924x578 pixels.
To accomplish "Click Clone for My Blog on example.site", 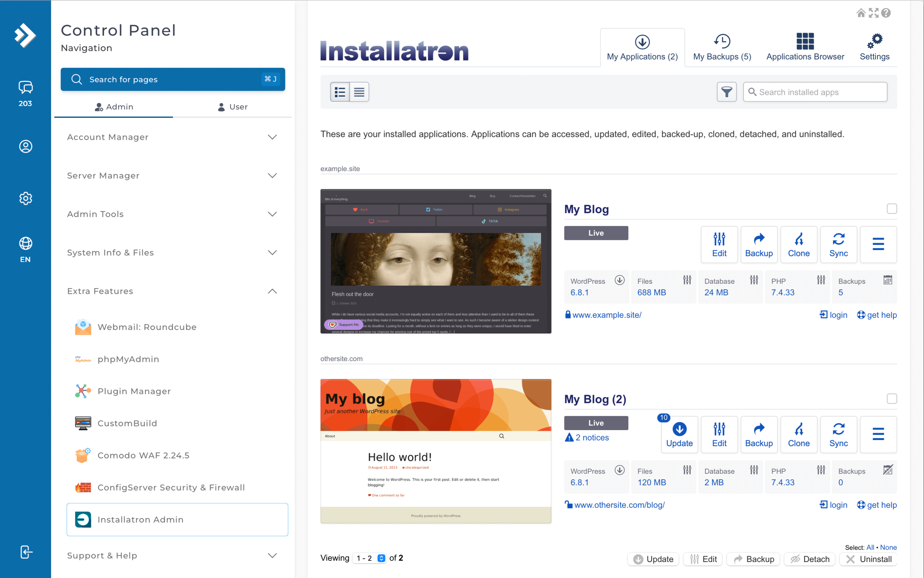I will coord(799,245).
